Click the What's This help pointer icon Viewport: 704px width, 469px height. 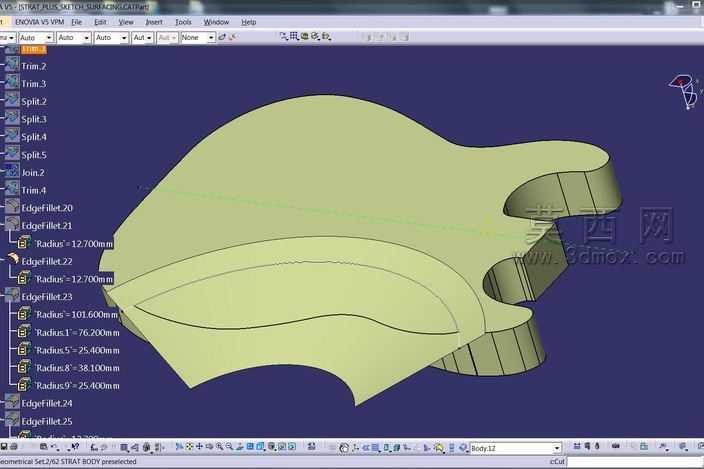pos(75,447)
